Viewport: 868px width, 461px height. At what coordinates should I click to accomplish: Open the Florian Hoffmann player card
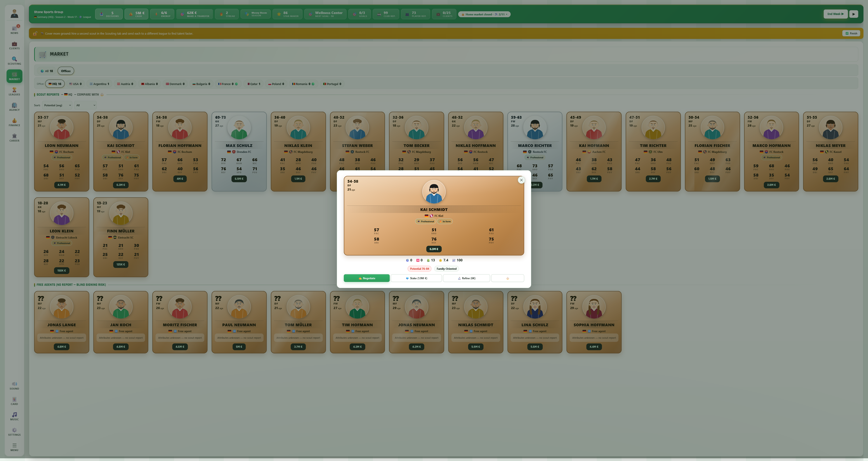pyautogui.click(x=180, y=152)
